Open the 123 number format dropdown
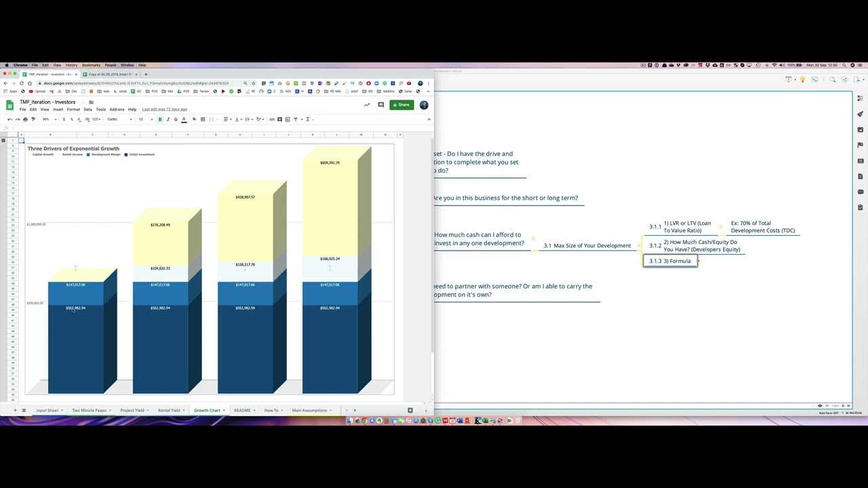The width and height of the screenshot is (868, 488). 96,119
